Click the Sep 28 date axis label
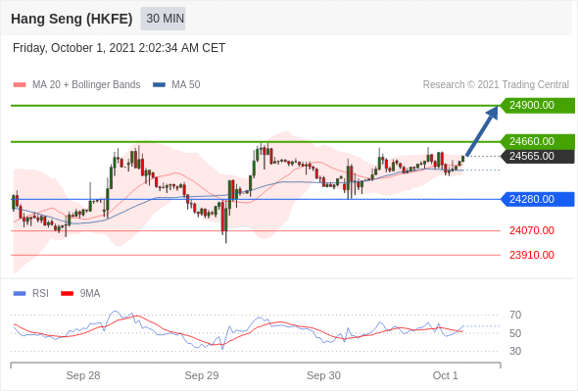 (x=83, y=375)
